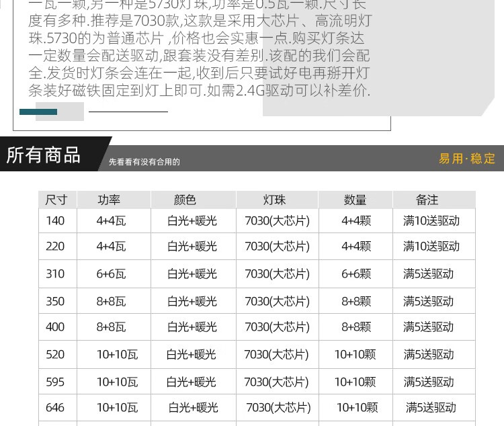The height and width of the screenshot is (426, 504).
Task: Click 满5送驱动 note in row 520
Action: [429, 355]
